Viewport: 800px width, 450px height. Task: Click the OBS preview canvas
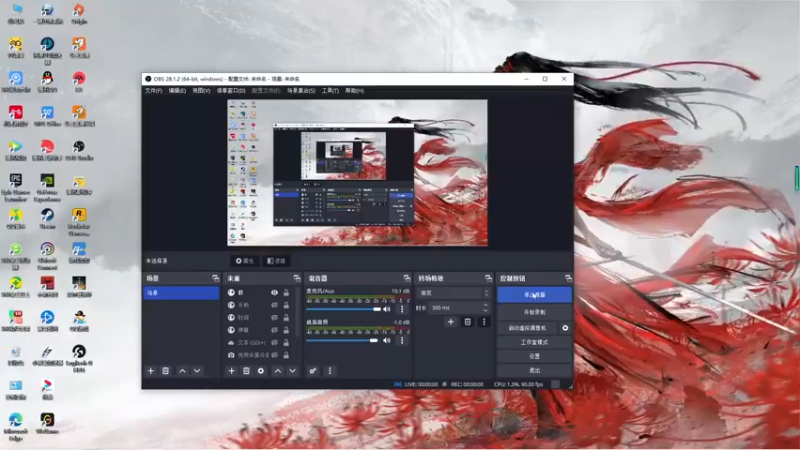click(357, 172)
